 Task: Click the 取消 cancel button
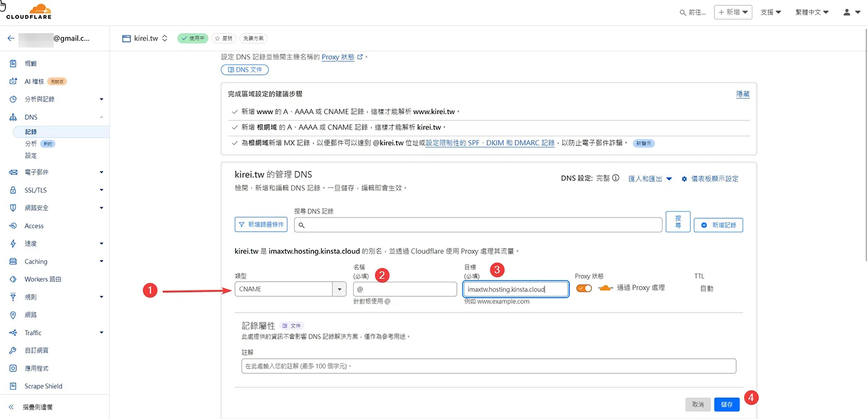(x=698, y=404)
